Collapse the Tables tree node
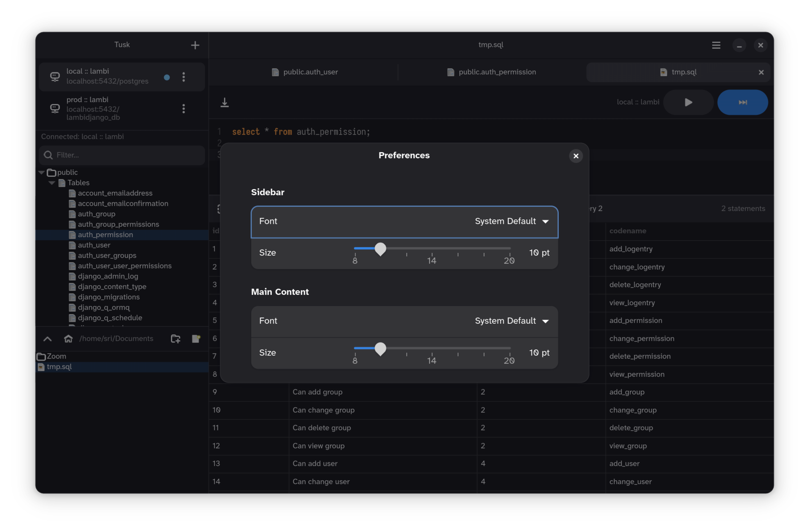 click(x=52, y=183)
